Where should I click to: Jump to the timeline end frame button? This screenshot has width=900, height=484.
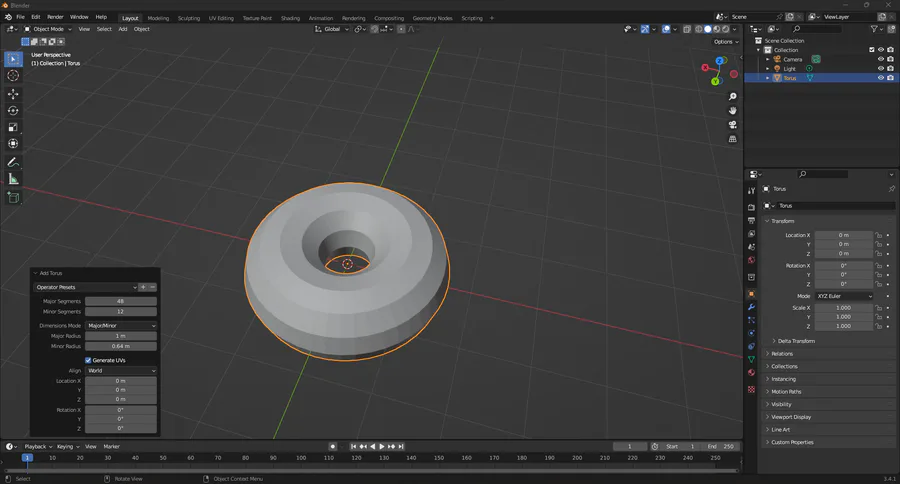pyautogui.click(x=401, y=447)
